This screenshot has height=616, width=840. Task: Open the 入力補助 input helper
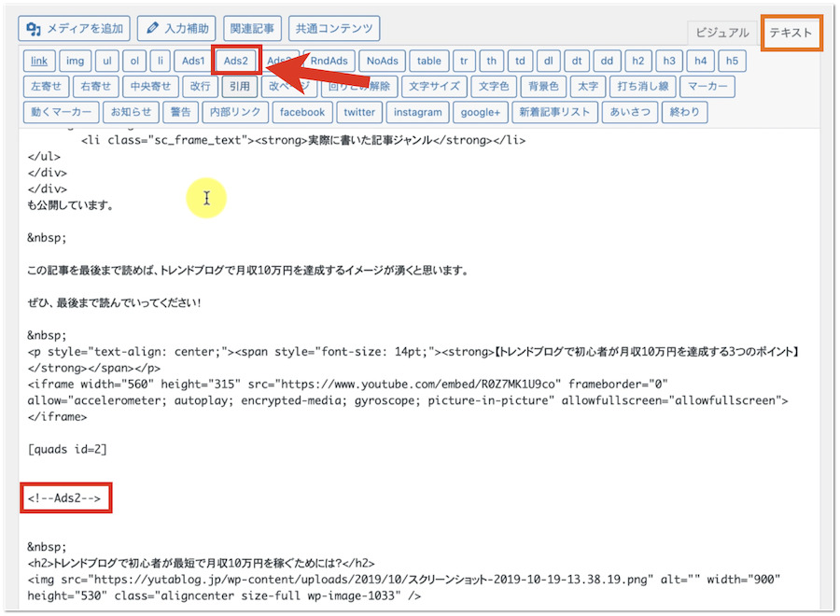pos(177,28)
